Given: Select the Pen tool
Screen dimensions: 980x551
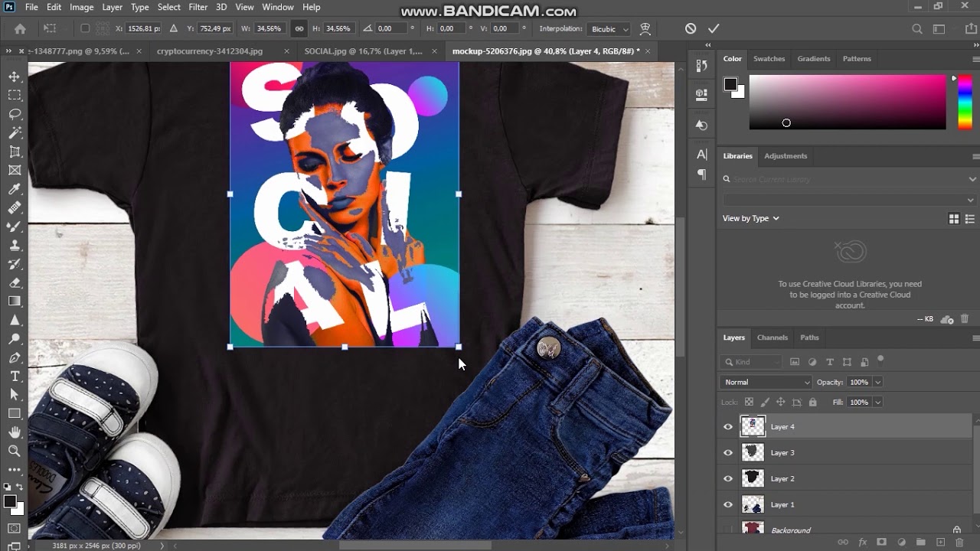Looking at the screenshot, I should click(x=15, y=357).
